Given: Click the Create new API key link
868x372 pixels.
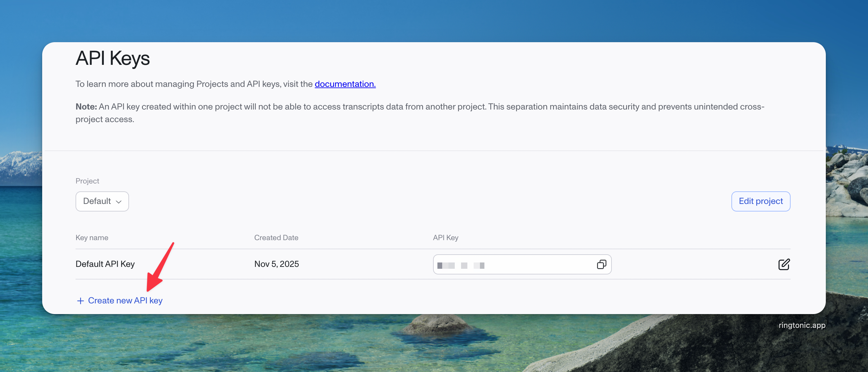Looking at the screenshot, I should [125, 301].
